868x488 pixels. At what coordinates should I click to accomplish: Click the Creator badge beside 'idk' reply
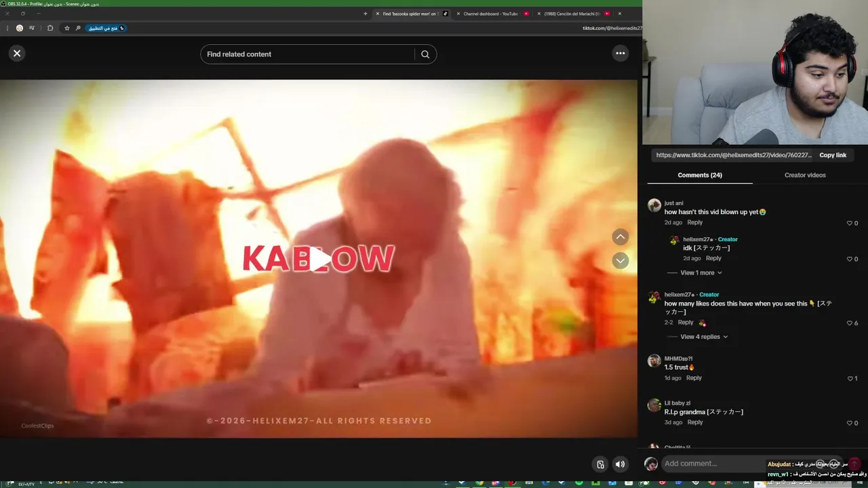pos(728,239)
